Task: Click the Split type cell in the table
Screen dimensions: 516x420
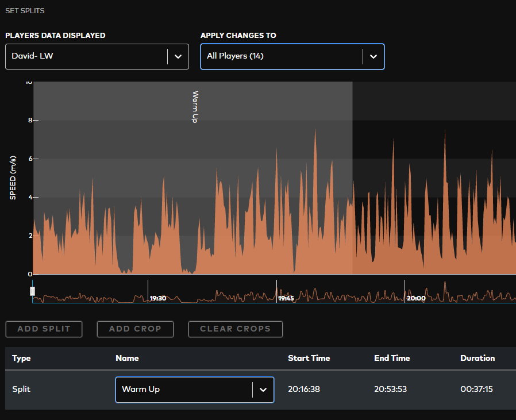Action: 21,389
